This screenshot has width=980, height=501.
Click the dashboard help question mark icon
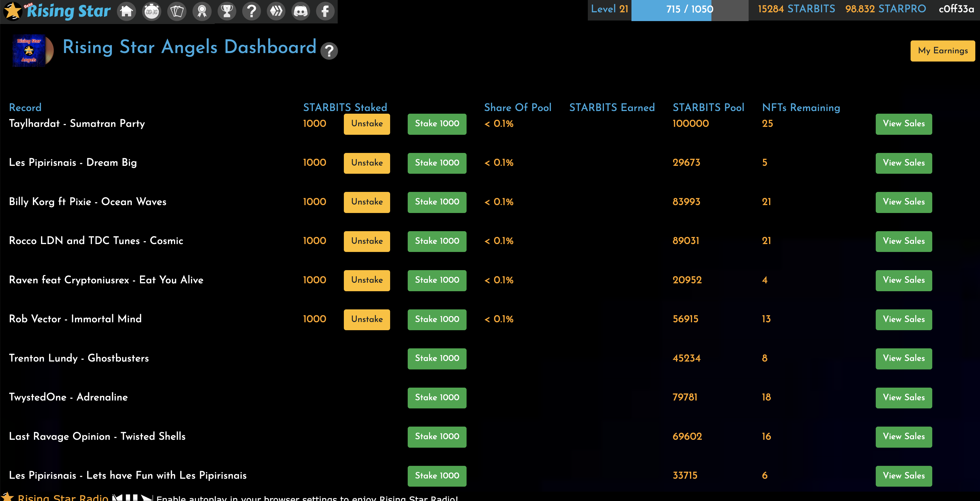pos(329,51)
